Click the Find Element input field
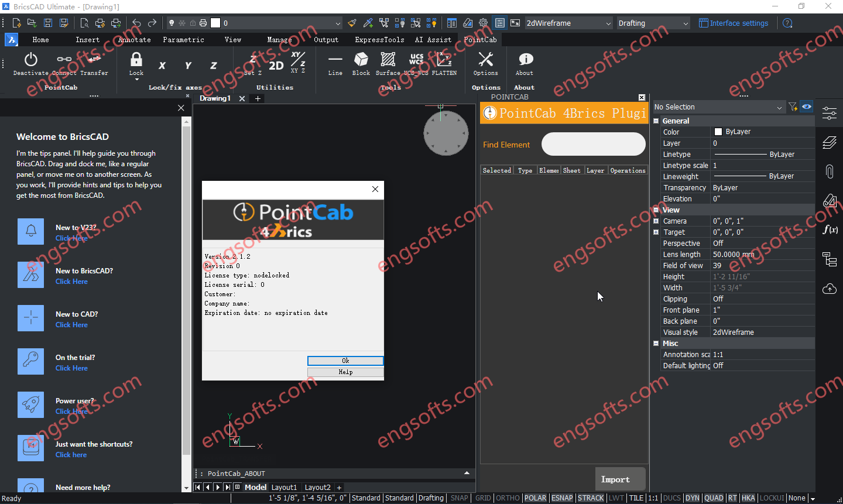Image resolution: width=843 pixels, height=504 pixels. pyautogui.click(x=593, y=144)
